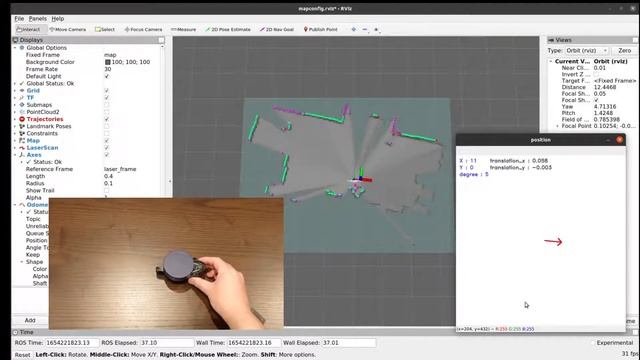The height and width of the screenshot is (360, 640).
Task: Open the Help menu
Action: point(58,19)
